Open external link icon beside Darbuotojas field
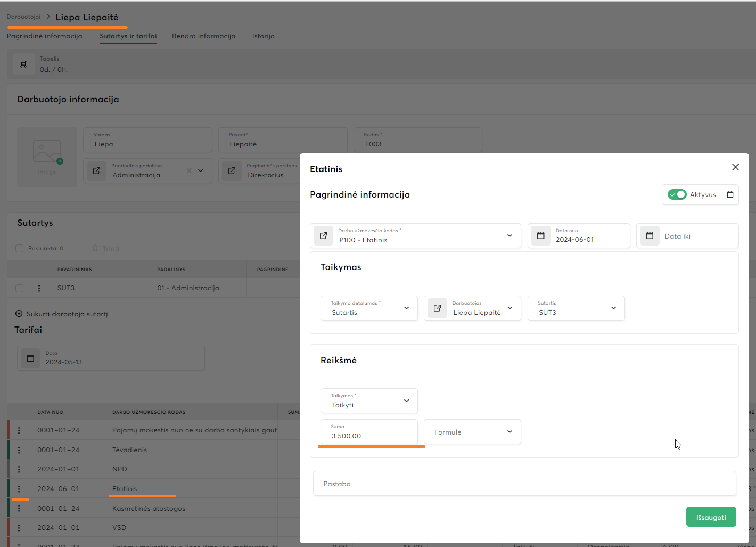Image resolution: width=756 pixels, height=547 pixels. click(437, 308)
